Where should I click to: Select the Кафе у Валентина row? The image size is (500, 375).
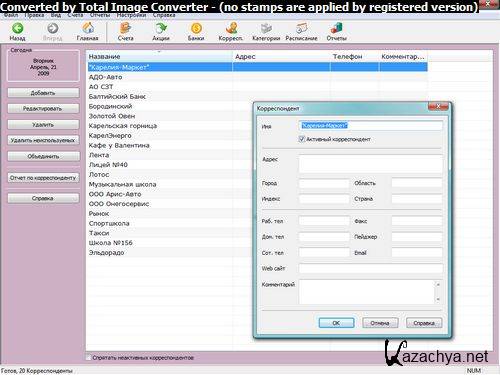pos(170,145)
